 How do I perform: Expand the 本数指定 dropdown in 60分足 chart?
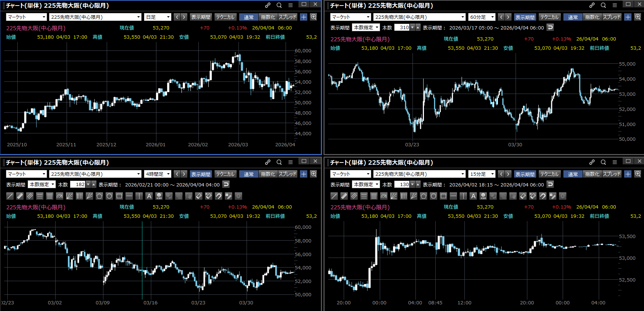coord(366,27)
